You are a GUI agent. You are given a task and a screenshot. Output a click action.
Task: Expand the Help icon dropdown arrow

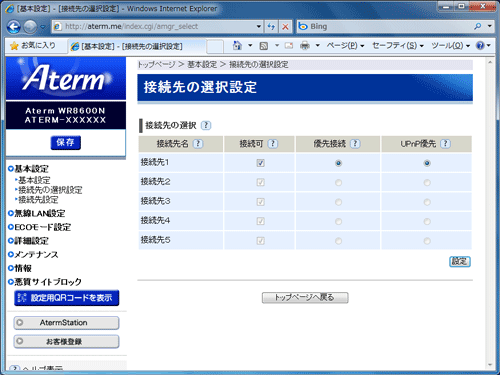click(x=489, y=45)
